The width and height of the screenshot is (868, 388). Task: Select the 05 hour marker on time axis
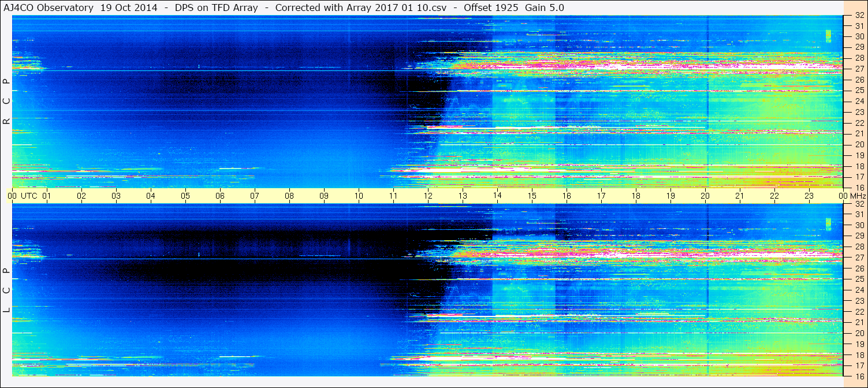(185, 196)
